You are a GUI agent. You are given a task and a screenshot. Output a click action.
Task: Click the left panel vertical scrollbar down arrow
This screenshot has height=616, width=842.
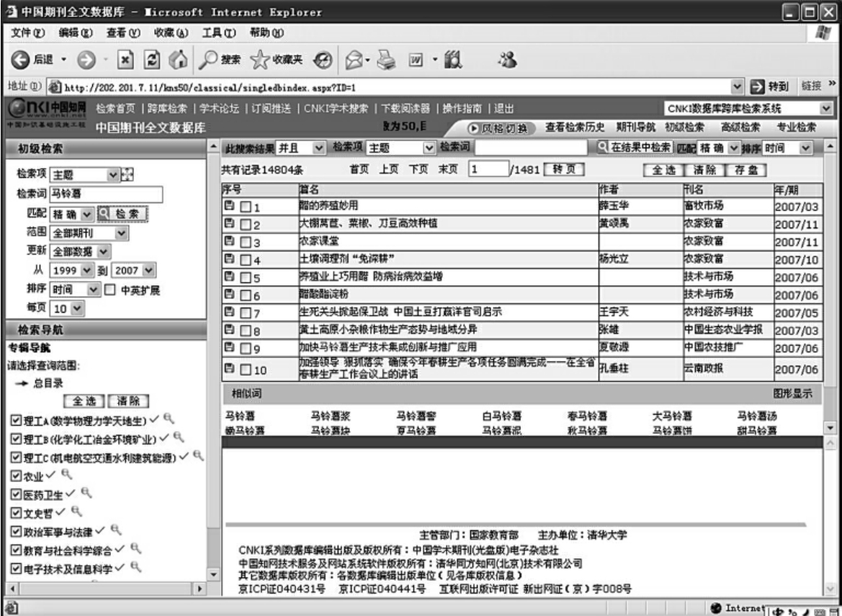[x=213, y=575]
